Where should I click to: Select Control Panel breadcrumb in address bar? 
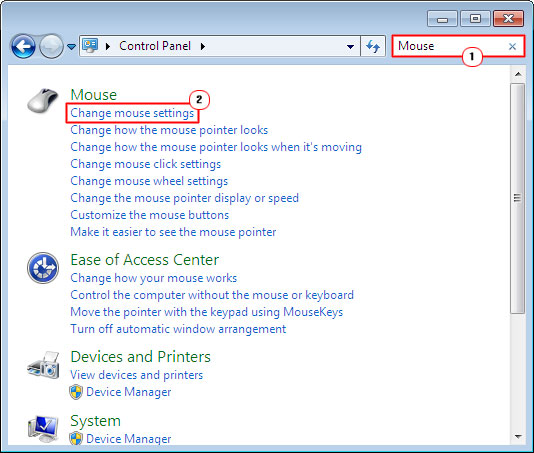point(155,46)
